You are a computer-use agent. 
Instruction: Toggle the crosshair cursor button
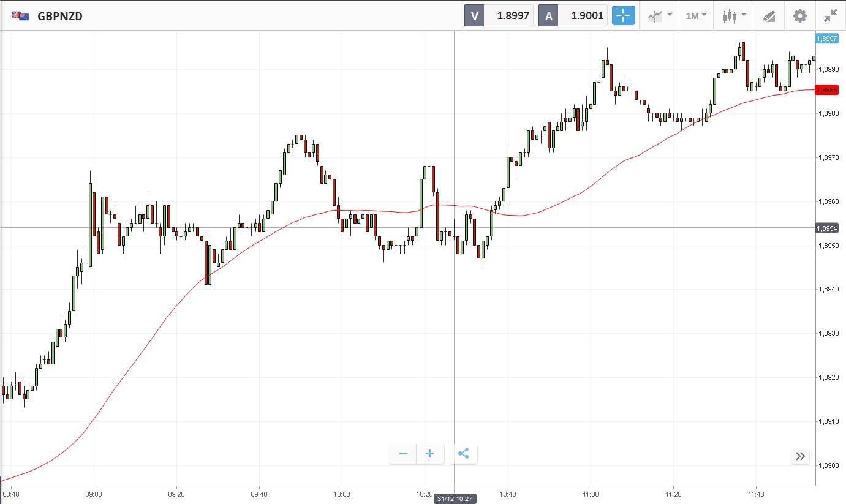pos(624,16)
